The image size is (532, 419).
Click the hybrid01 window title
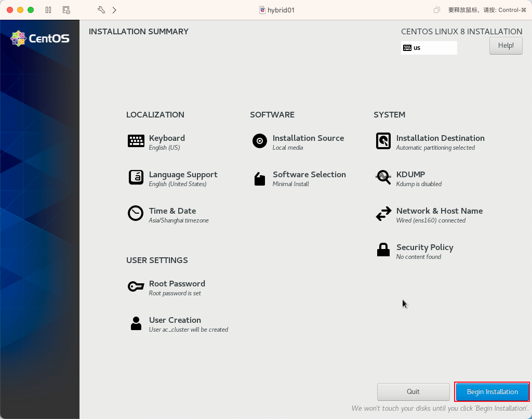[281, 10]
